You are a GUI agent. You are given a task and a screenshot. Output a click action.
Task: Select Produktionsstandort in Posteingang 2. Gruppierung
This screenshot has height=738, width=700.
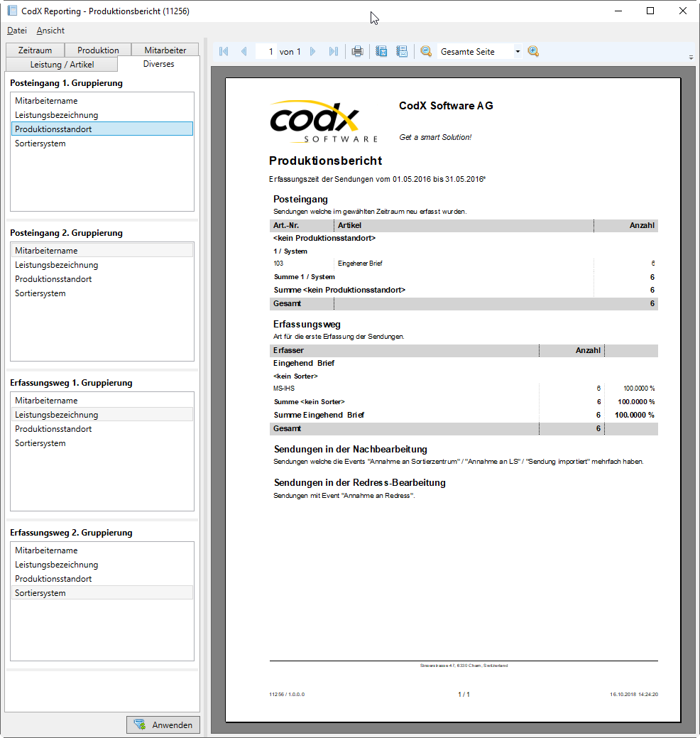tap(102, 279)
